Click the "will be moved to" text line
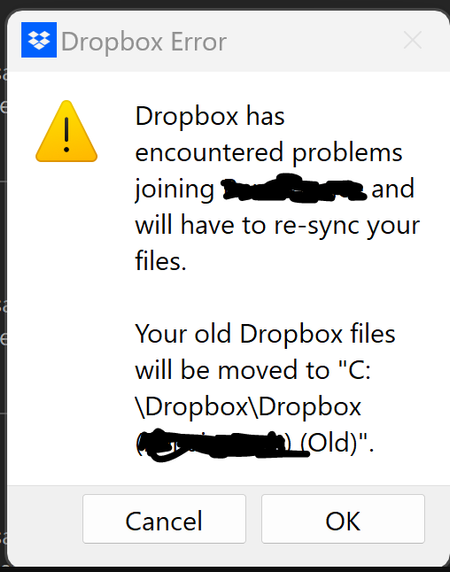The width and height of the screenshot is (450, 572). [x=232, y=370]
